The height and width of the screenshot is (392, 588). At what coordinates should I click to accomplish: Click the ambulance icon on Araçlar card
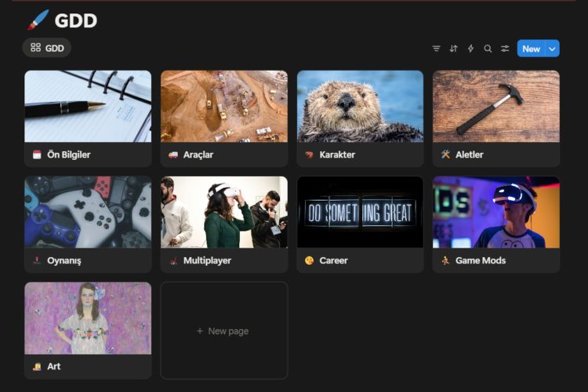[173, 154]
